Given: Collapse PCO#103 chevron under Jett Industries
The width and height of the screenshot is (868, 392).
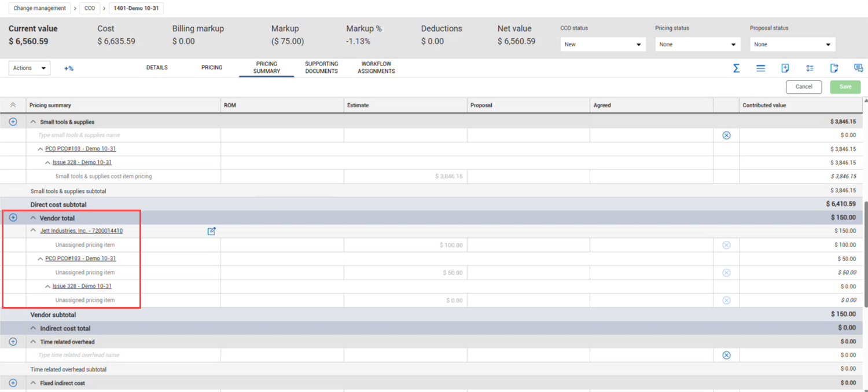Looking at the screenshot, I should tap(41, 259).
